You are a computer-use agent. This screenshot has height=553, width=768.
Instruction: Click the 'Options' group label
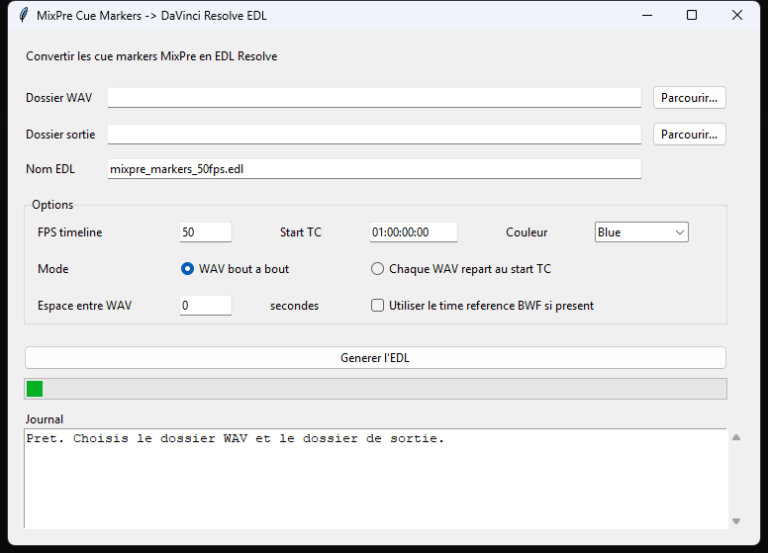(52, 205)
